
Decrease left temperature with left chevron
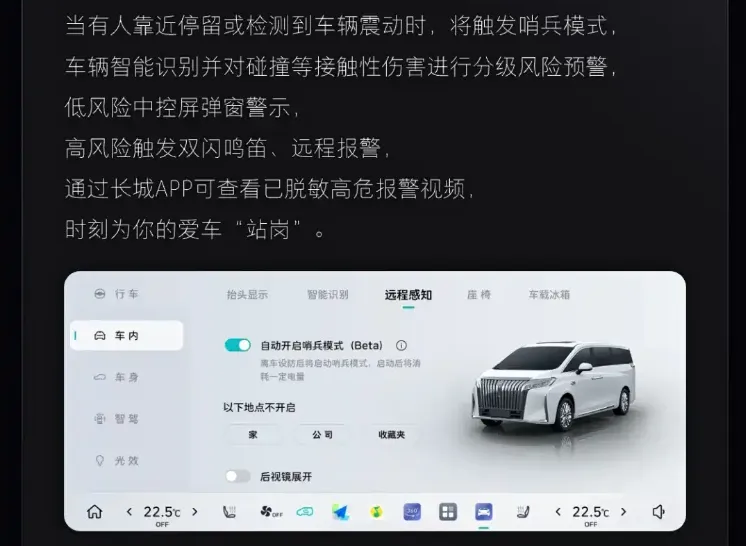pos(129,512)
